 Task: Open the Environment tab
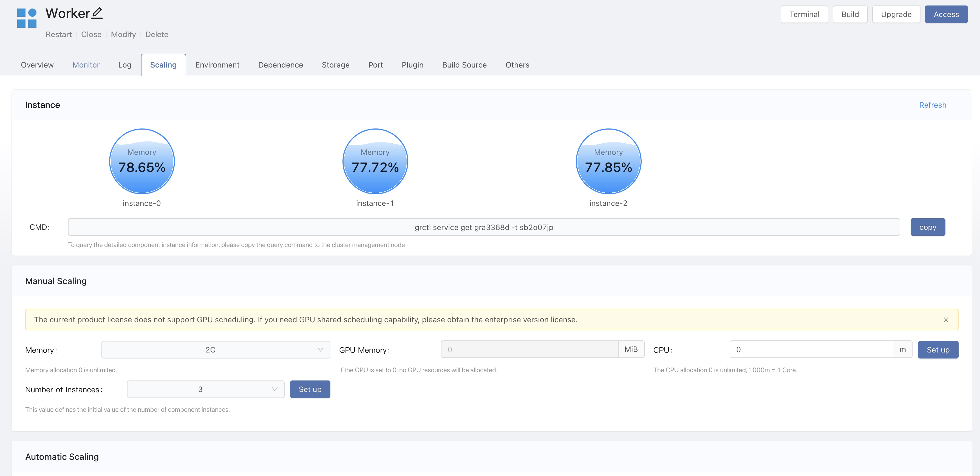pos(217,65)
